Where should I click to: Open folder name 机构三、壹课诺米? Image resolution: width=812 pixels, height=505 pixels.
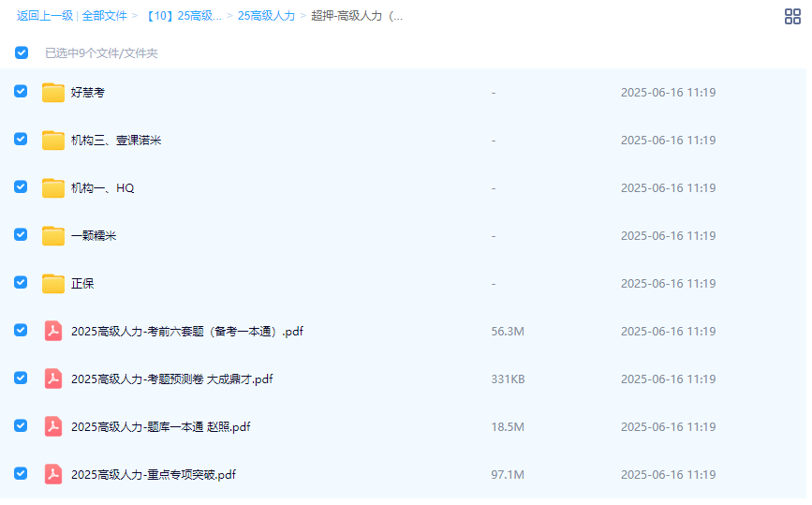tap(116, 141)
